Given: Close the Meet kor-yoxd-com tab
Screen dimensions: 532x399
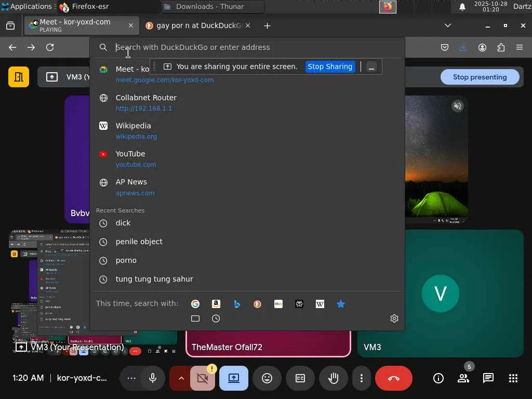Looking at the screenshot, I should pyautogui.click(x=130, y=25).
